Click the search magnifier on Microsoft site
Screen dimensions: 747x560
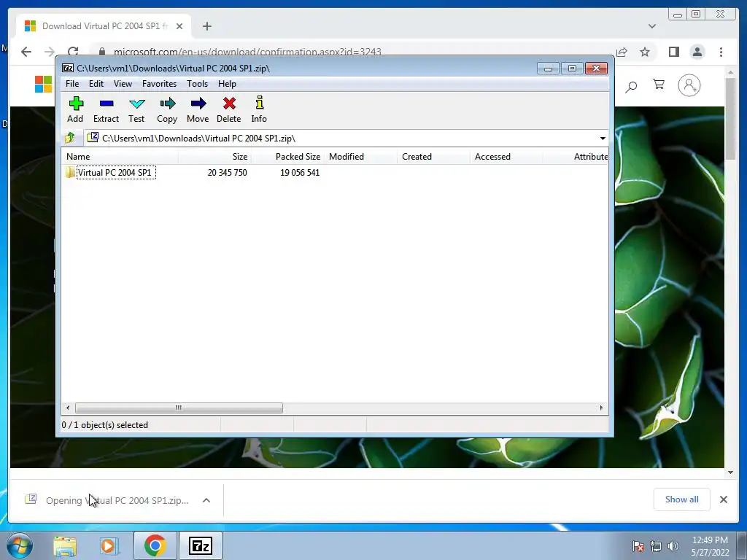tap(631, 86)
